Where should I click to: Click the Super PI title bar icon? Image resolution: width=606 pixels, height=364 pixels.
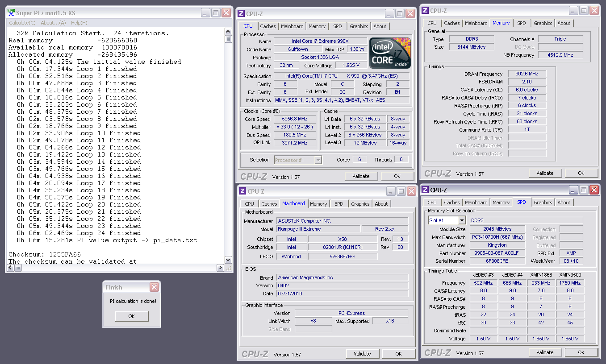click(11, 12)
